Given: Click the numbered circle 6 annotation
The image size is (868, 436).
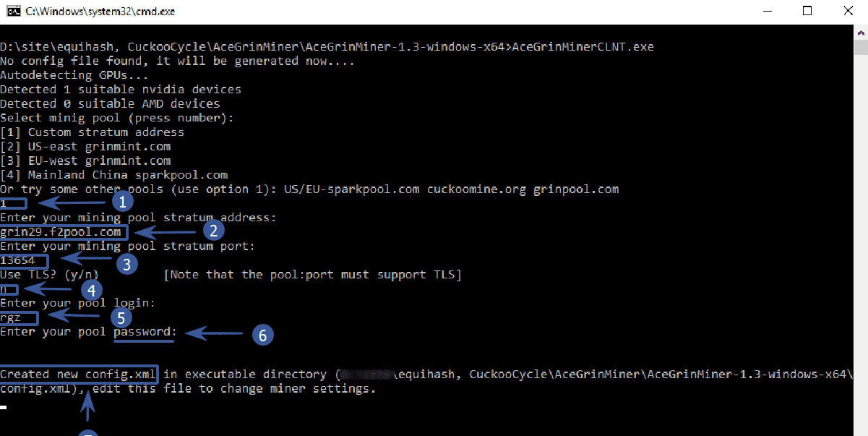Looking at the screenshot, I should (263, 335).
